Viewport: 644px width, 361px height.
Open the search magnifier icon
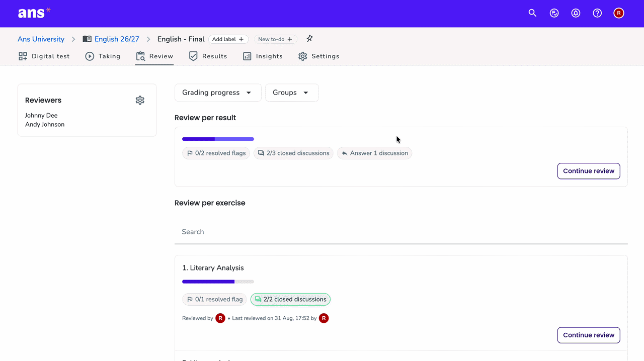(x=532, y=13)
